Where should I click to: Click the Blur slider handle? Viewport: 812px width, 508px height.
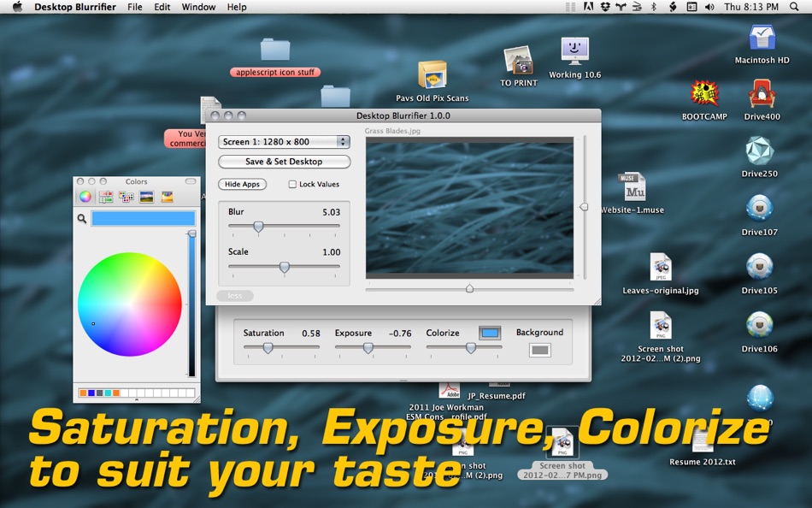(258, 227)
